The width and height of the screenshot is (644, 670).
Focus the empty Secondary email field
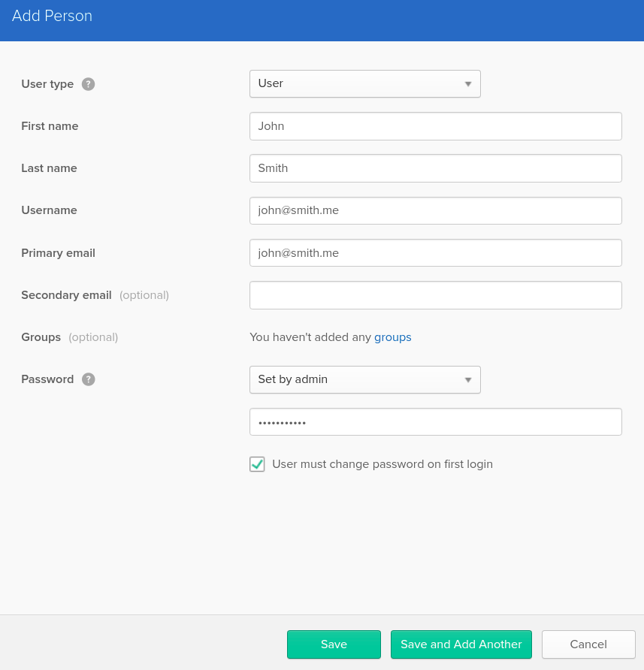coord(435,295)
